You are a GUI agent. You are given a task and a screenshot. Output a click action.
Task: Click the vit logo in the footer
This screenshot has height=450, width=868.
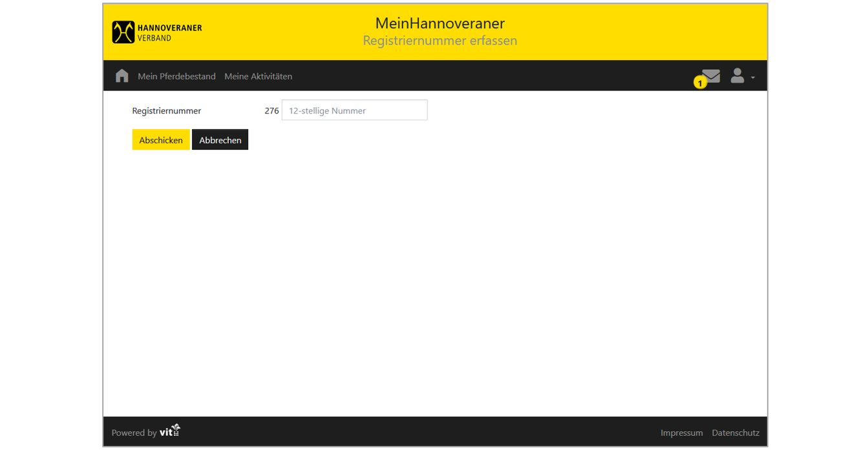coord(170,431)
